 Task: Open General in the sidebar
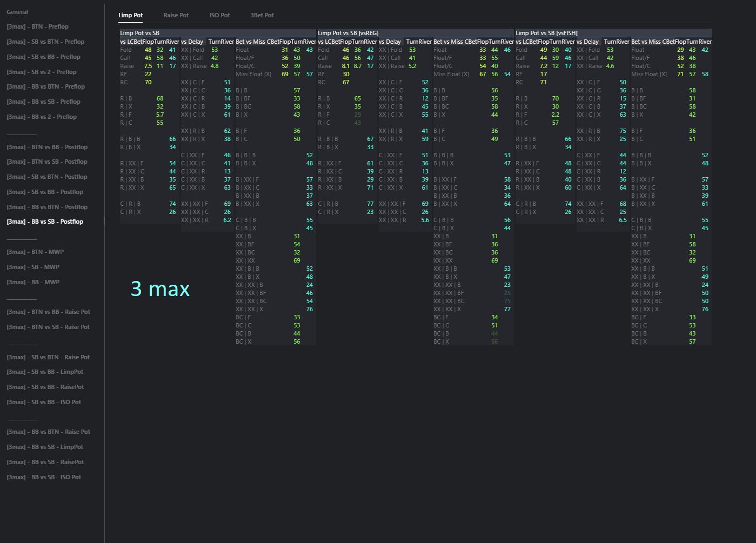(x=17, y=12)
